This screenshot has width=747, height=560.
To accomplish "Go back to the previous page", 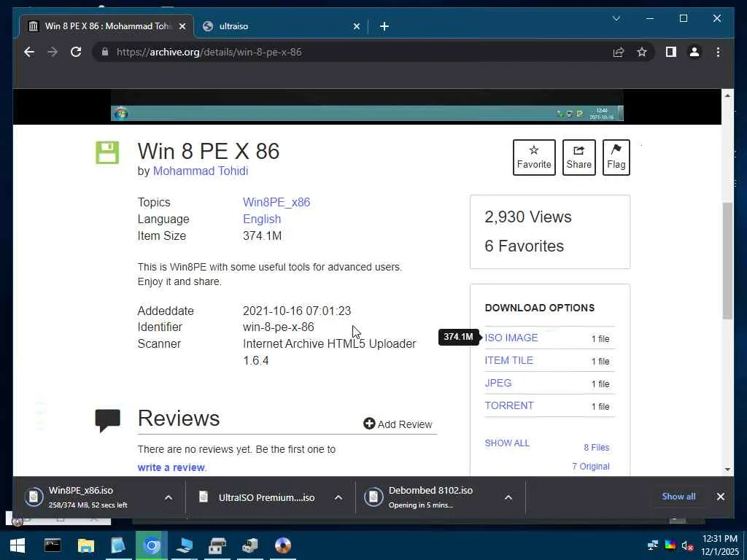I will click(29, 52).
